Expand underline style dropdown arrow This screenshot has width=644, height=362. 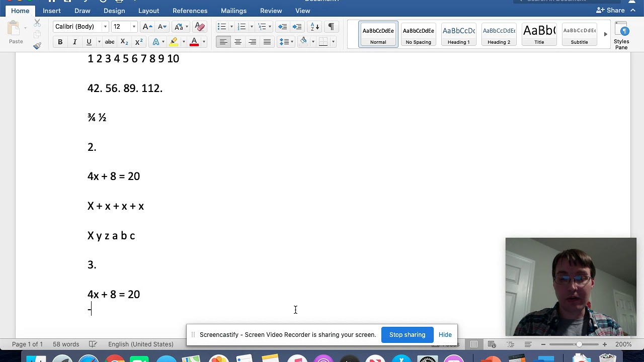(99, 42)
